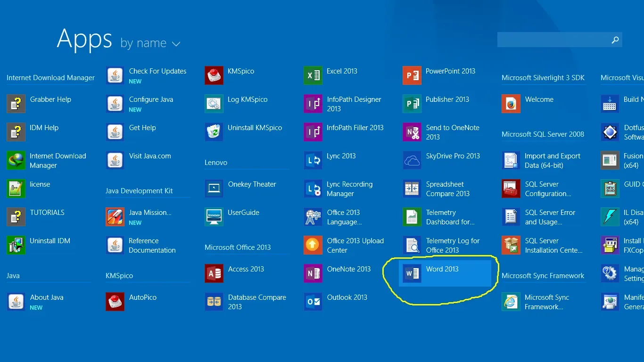Click the Microsoft Sync Framework icon
The width and height of the screenshot is (644, 362).
tap(511, 302)
